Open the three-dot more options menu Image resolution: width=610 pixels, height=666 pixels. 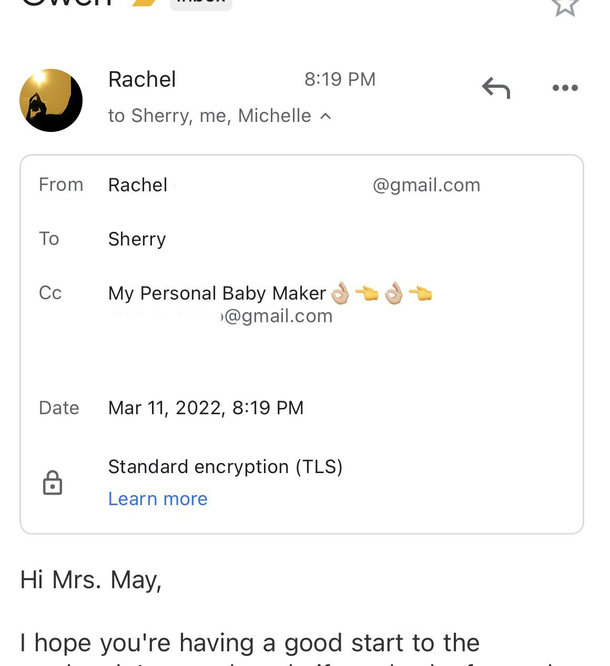[565, 88]
